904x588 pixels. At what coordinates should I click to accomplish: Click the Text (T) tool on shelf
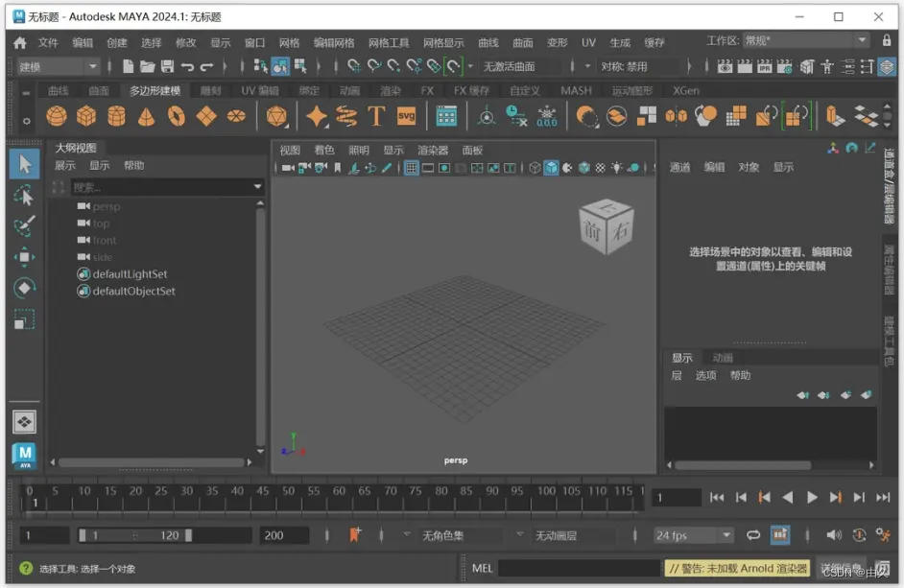[376, 116]
